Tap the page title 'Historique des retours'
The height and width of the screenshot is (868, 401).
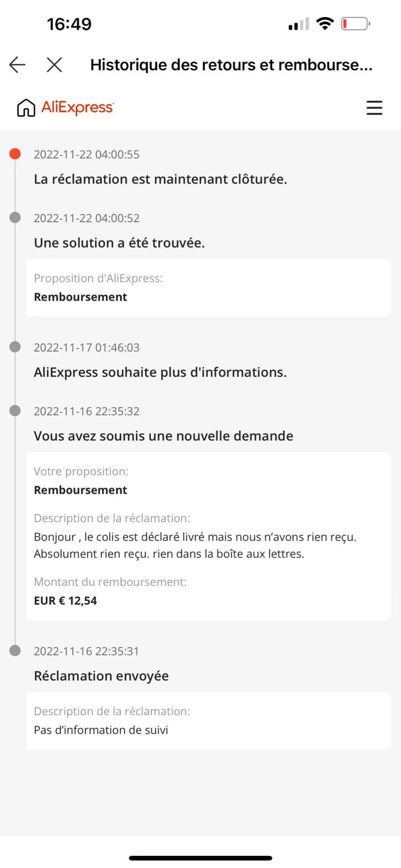click(x=231, y=65)
